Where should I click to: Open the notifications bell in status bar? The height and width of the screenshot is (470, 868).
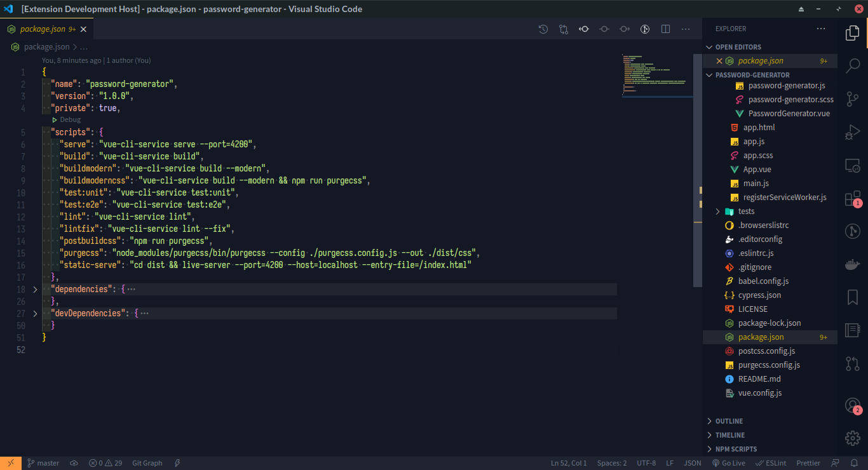click(855, 463)
